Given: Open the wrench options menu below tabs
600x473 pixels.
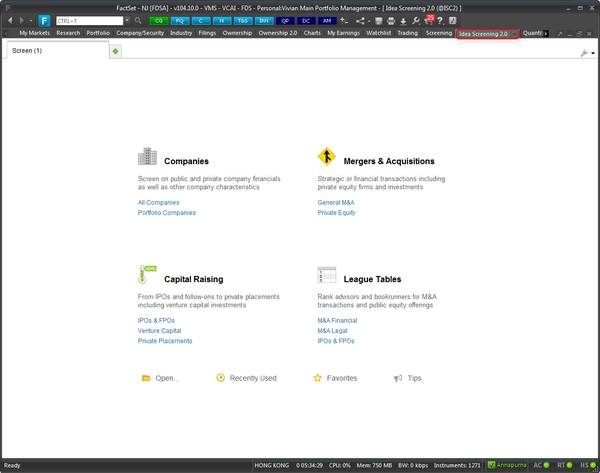Looking at the screenshot, I should 587,53.
